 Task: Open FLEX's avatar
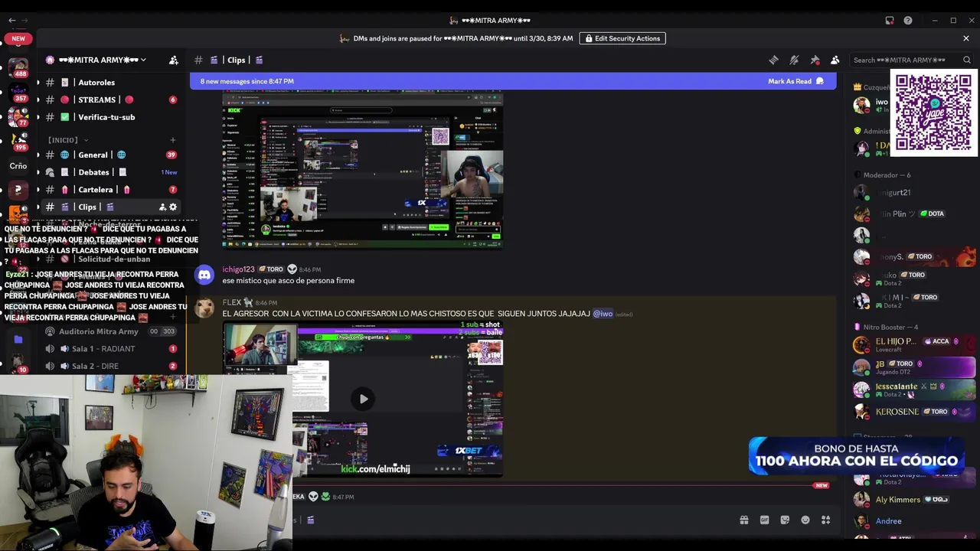(204, 308)
